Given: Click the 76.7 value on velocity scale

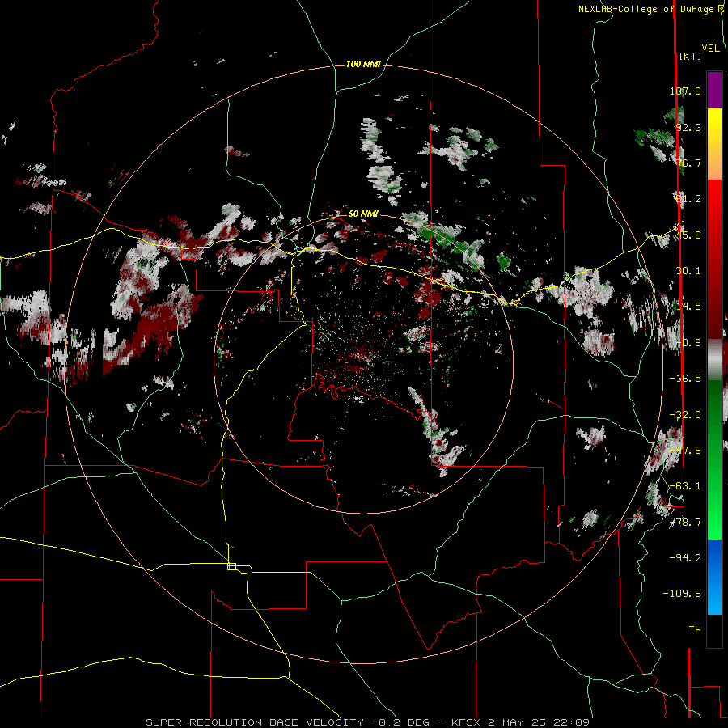Looking at the screenshot, I should 688,163.
